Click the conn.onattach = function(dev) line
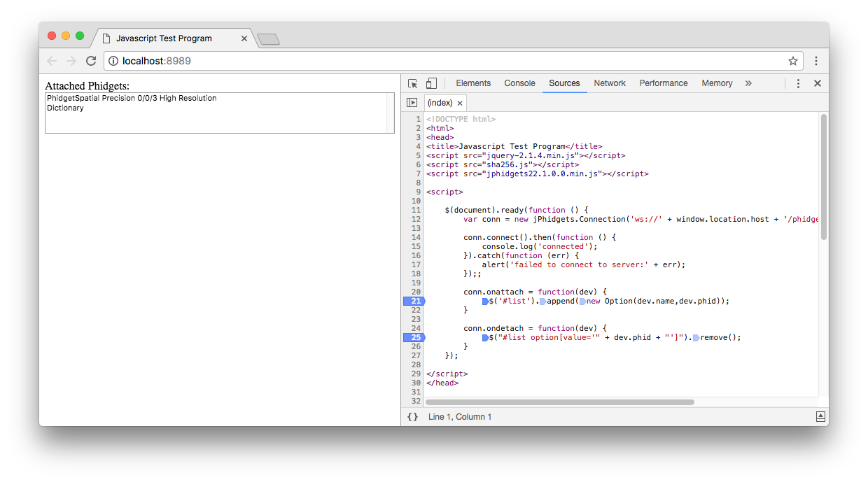Screen dimensions: 868x482 click(x=535, y=292)
